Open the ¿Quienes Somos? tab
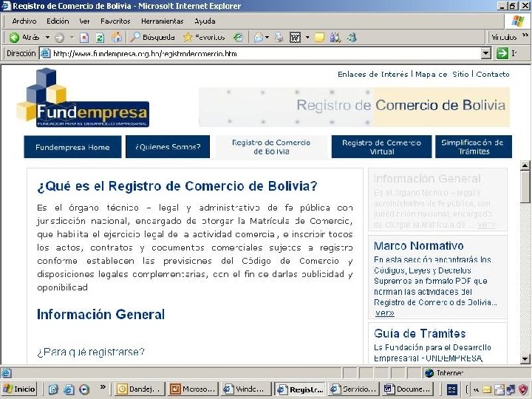Viewport: 532px width, 399px height. pos(168,147)
